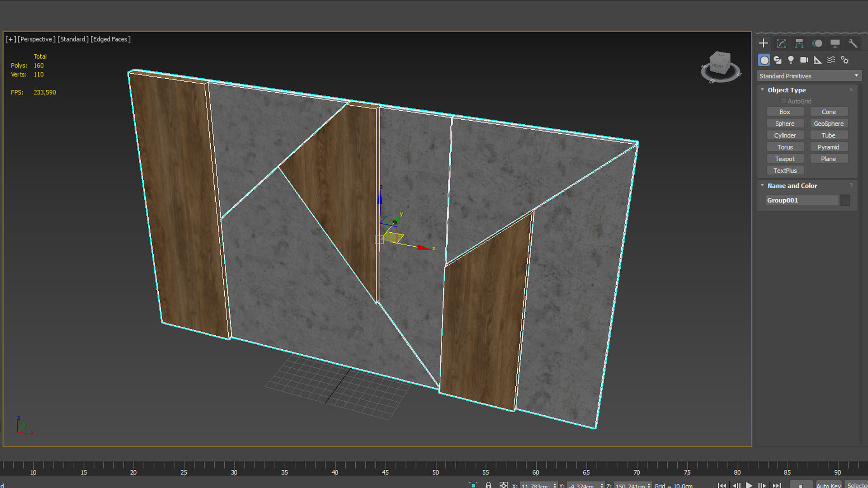Open the [Edged Faces] display menu

pos(111,39)
